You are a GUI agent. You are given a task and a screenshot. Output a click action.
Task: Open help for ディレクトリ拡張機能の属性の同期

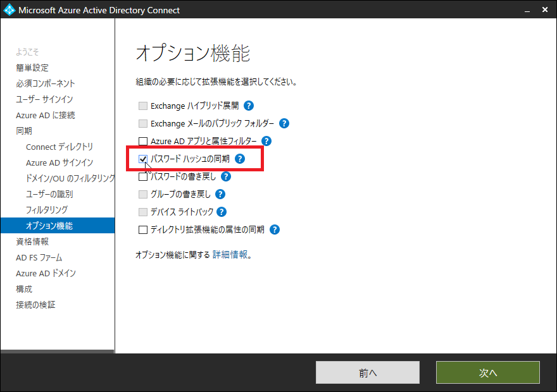(275, 230)
